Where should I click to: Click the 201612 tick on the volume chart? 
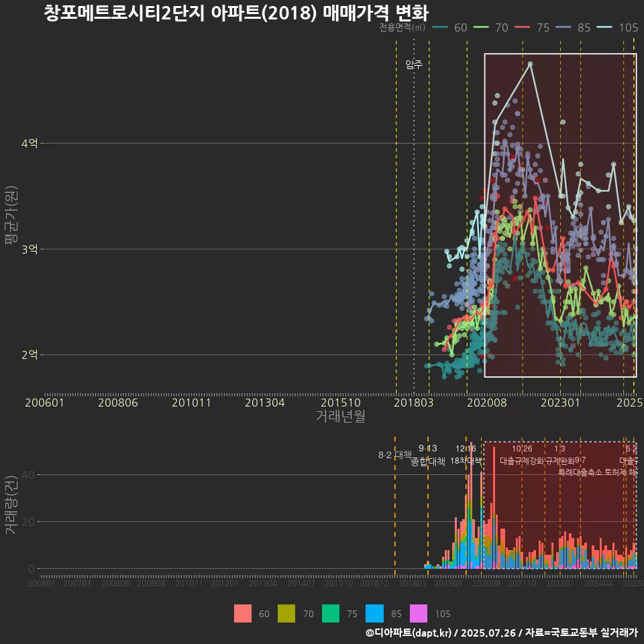(x=374, y=583)
